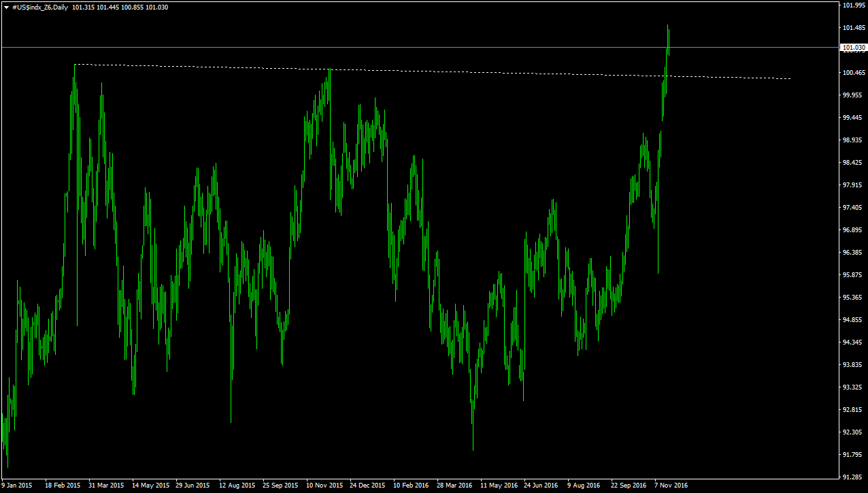Click the 25 Sep 2015 date label
Viewport: 868px width, 493px height.
(x=280, y=486)
